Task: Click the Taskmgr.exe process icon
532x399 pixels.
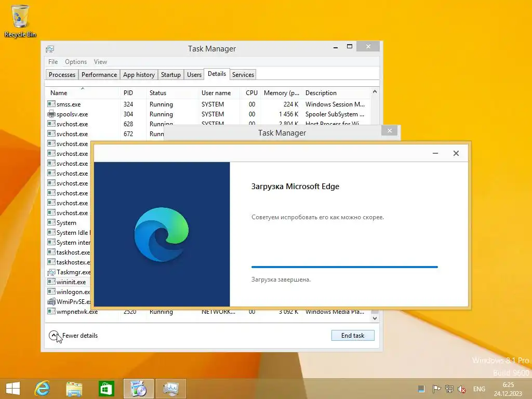Action: [51, 272]
